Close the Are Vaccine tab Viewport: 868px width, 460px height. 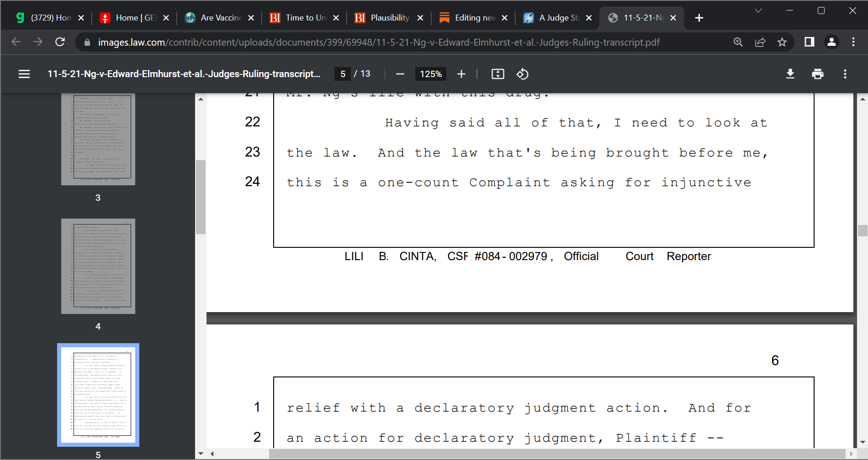tap(251, 18)
